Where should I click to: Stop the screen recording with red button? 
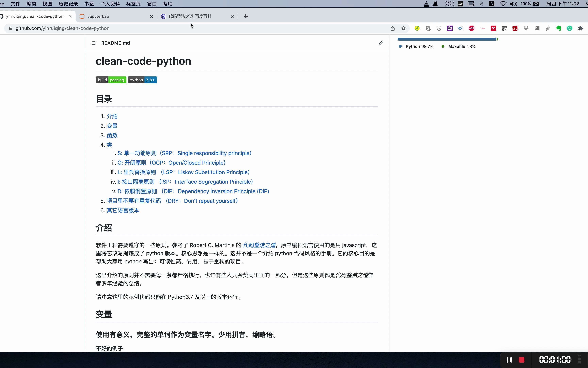pos(521,360)
